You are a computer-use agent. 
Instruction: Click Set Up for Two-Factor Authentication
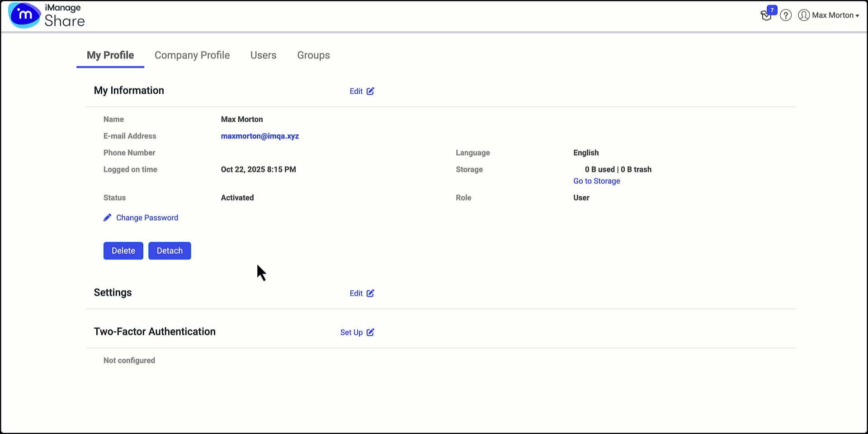click(x=351, y=332)
